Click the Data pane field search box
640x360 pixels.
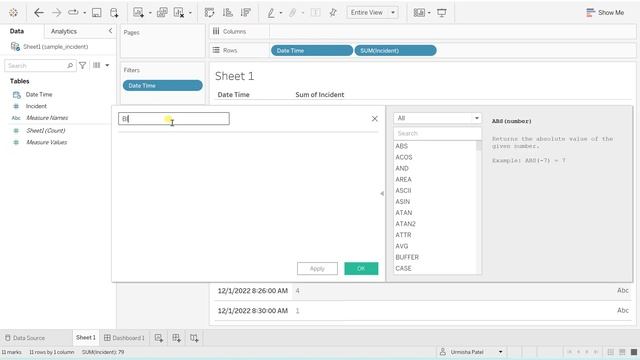[40, 65]
